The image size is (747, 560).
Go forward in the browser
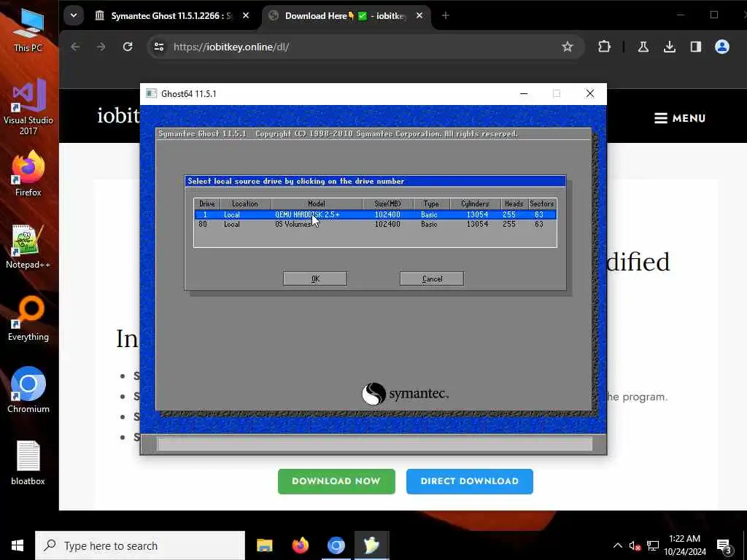[x=101, y=47]
